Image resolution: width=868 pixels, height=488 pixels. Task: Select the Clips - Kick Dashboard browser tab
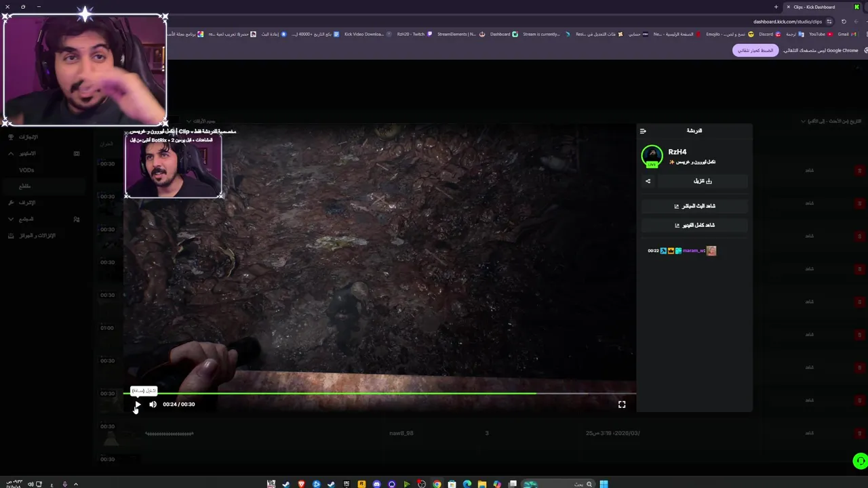821,7
